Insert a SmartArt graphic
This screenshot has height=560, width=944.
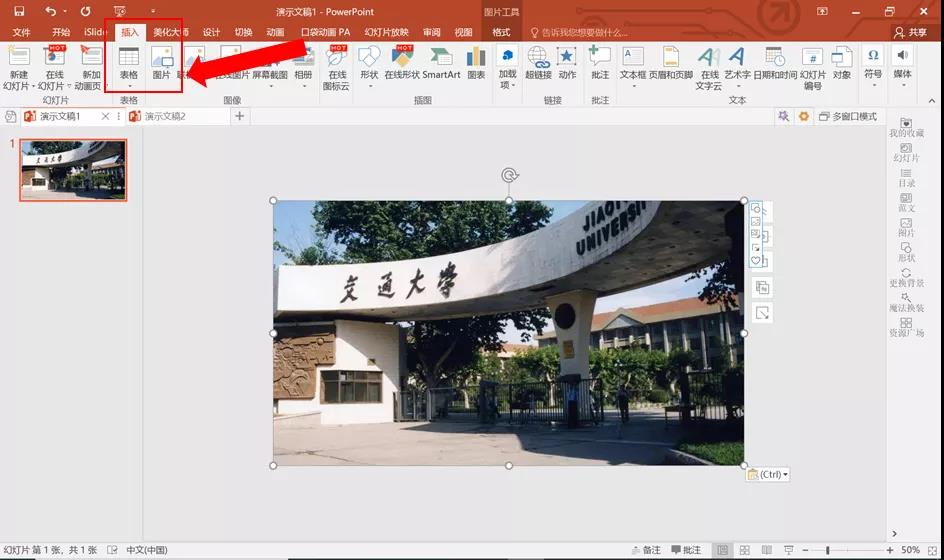point(441,63)
